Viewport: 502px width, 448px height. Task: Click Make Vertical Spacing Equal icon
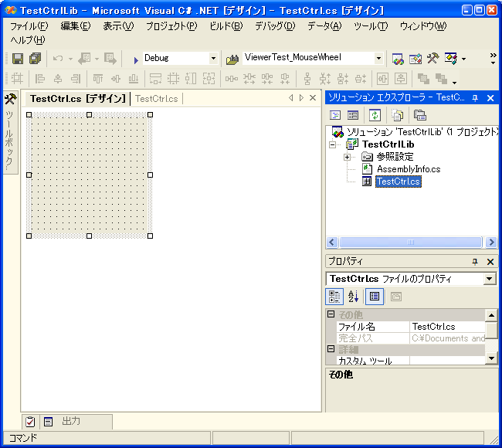[307, 79]
